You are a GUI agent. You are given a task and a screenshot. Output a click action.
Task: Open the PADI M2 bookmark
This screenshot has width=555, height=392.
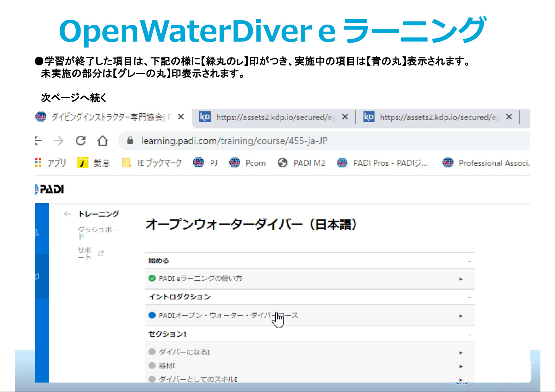click(x=301, y=163)
